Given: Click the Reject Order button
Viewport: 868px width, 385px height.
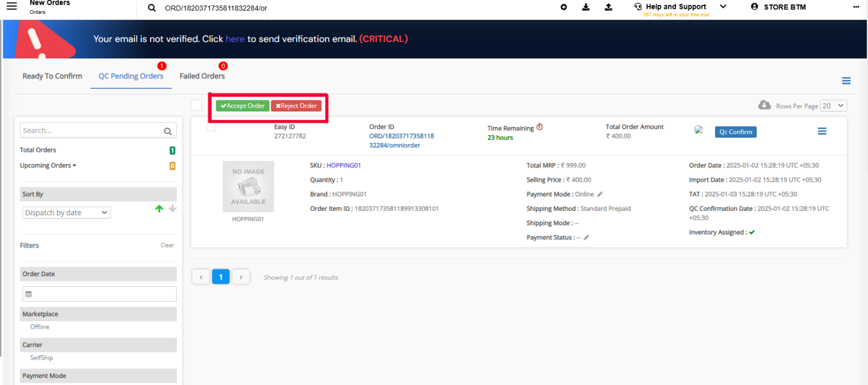Looking at the screenshot, I should [x=296, y=106].
